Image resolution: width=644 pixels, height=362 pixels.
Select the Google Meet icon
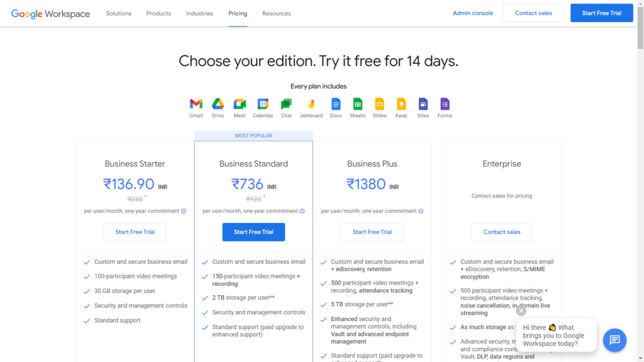[240, 104]
